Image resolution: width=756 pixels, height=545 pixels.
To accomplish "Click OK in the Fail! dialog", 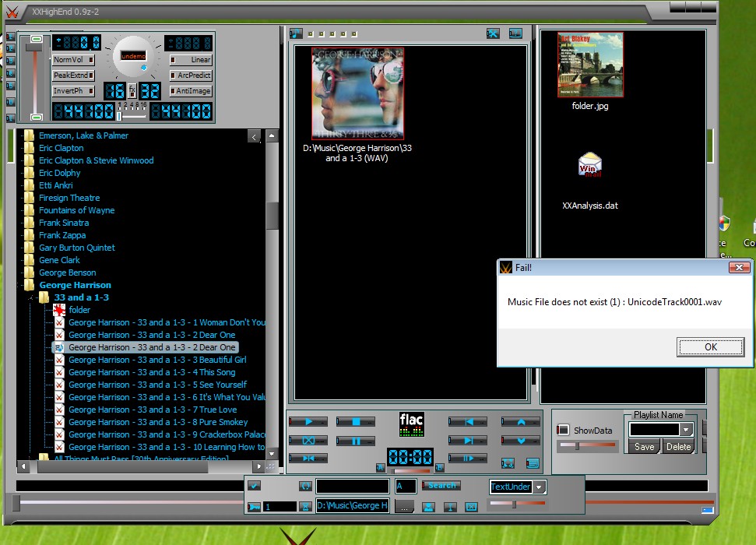I will point(710,346).
